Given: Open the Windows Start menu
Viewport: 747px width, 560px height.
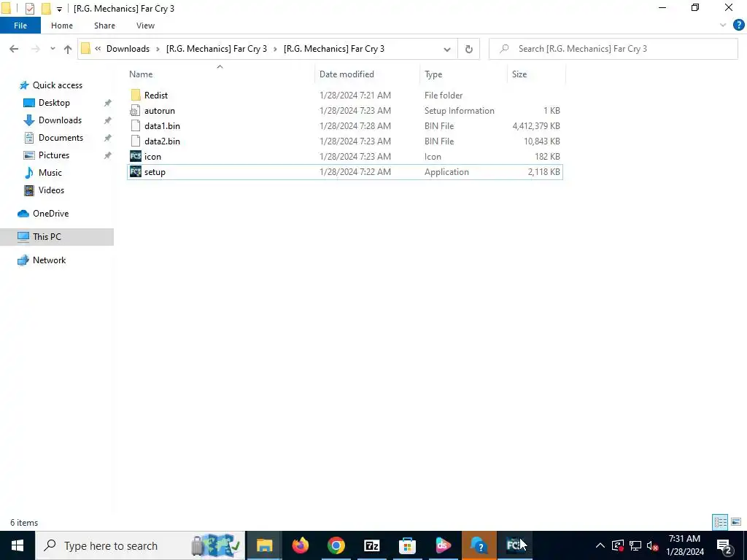Looking at the screenshot, I should [x=18, y=545].
